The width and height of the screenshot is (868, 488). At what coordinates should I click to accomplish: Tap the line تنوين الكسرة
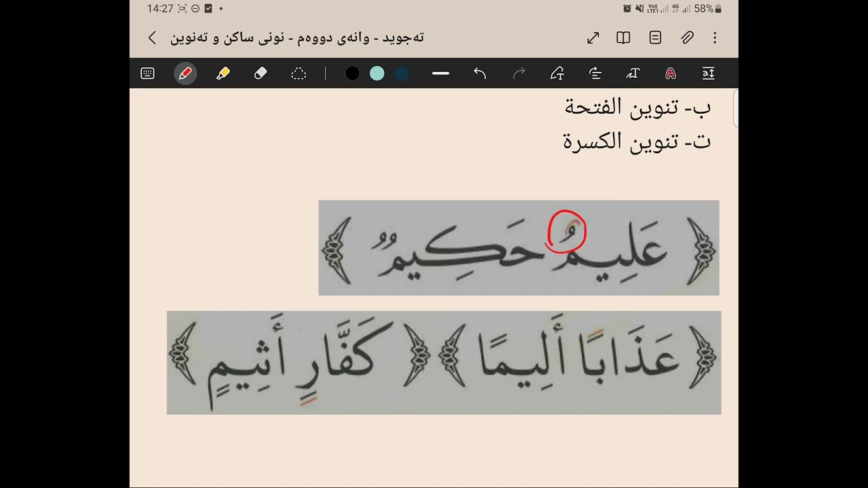point(637,142)
